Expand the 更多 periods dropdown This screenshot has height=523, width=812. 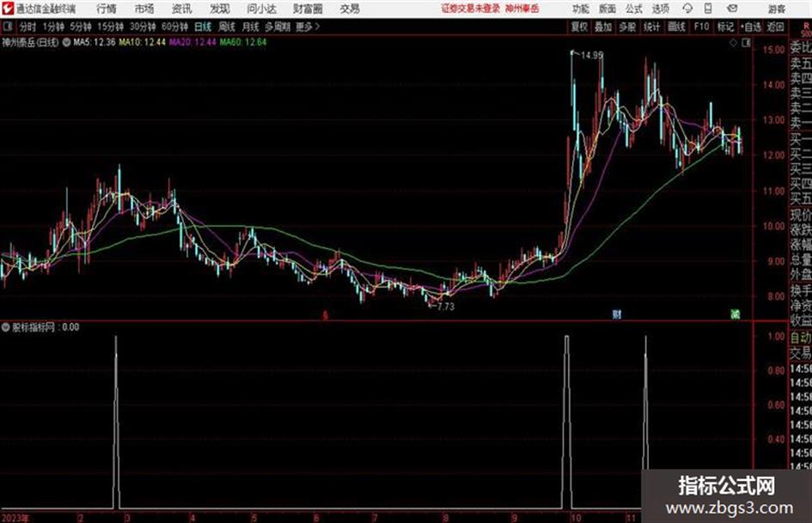click(308, 27)
